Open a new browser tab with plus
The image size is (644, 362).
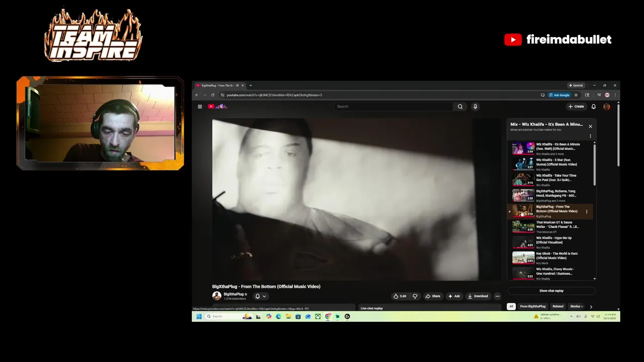[x=251, y=85]
